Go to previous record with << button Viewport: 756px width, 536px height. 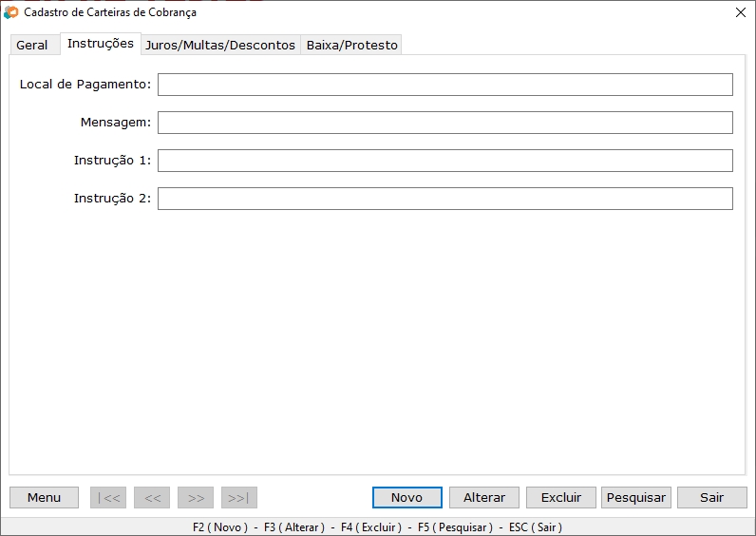(x=152, y=497)
